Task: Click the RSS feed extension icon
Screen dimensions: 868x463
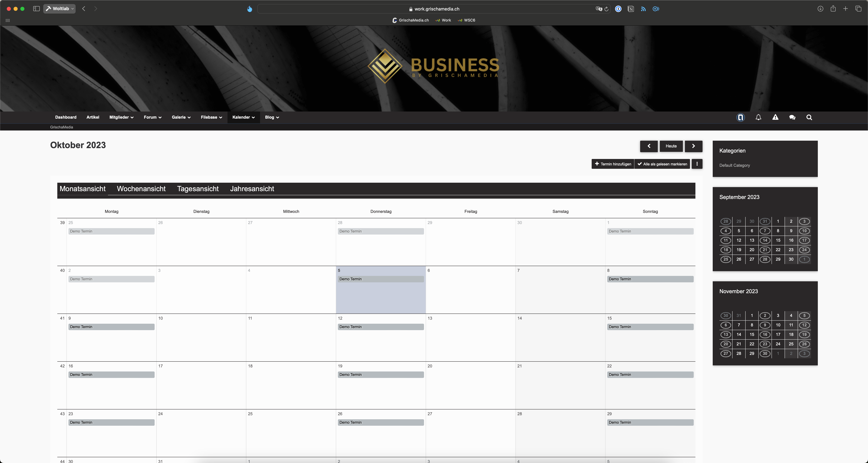Action: tap(643, 9)
